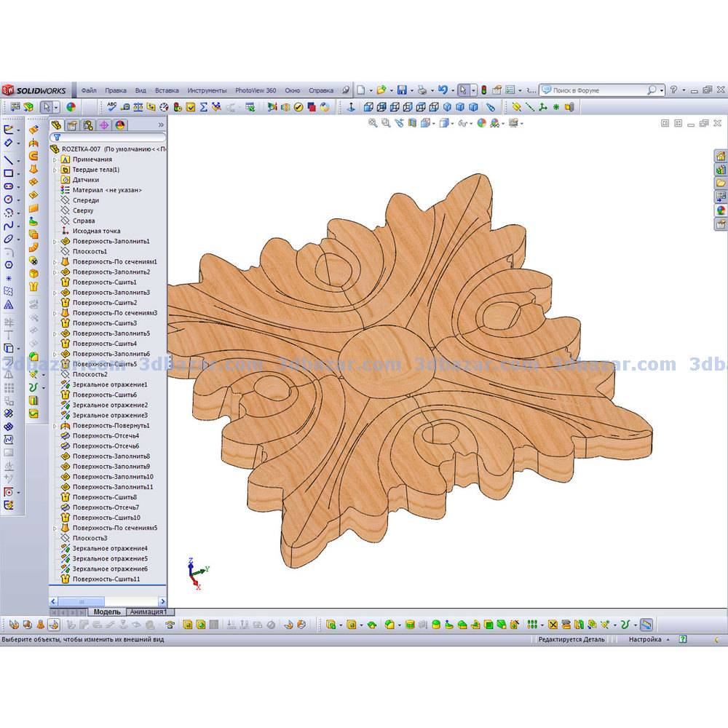Expand the Примечания tree node
The image size is (728, 728).
[55, 159]
